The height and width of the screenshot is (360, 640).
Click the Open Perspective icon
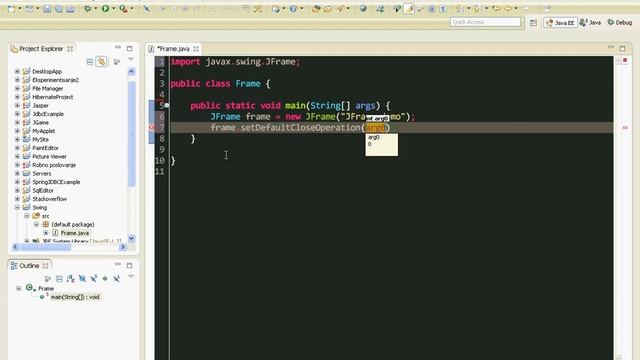pyautogui.click(x=533, y=23)
